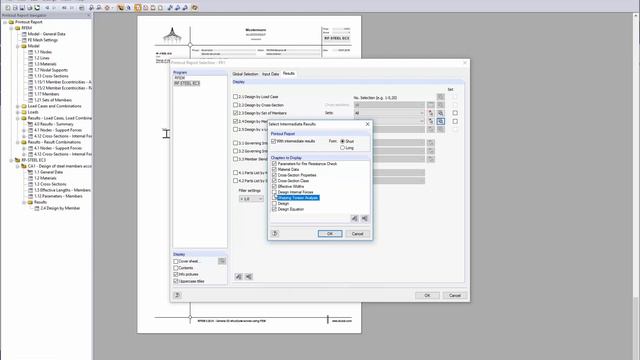Switch to Input Data tab
The image size is (640, 360).
[x=270, y=74]
